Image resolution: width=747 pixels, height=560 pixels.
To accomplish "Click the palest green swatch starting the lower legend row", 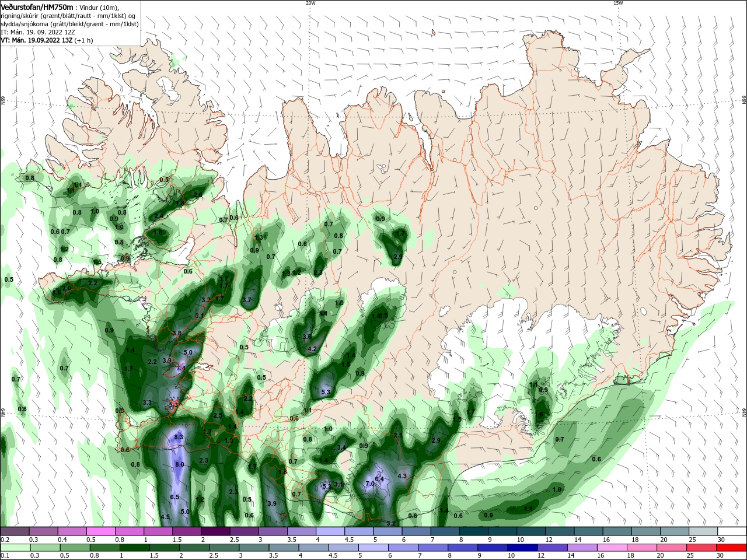I will (15, 548).
